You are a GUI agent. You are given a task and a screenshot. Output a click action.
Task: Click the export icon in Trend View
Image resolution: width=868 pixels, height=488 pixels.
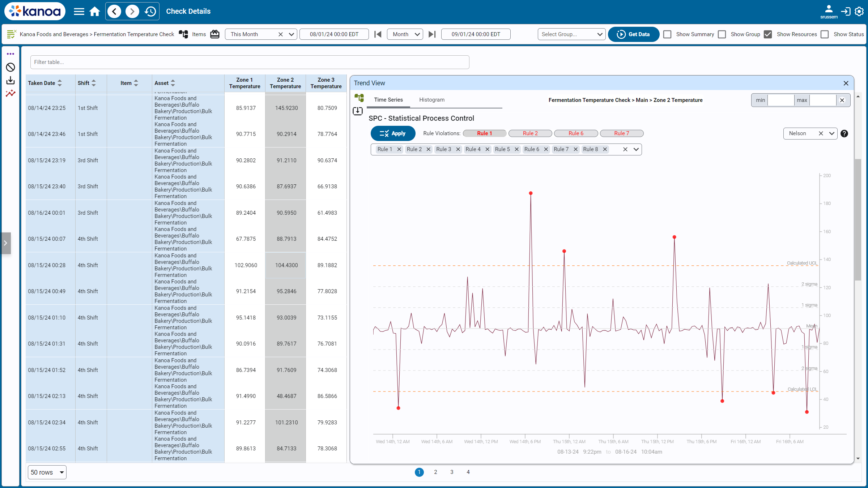tap(358, 111)
